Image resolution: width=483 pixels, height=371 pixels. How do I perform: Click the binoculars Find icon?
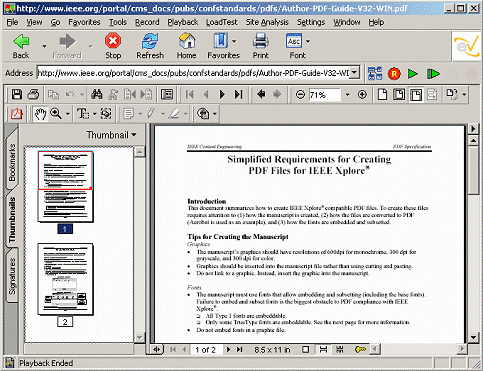(x=97, y=95)
